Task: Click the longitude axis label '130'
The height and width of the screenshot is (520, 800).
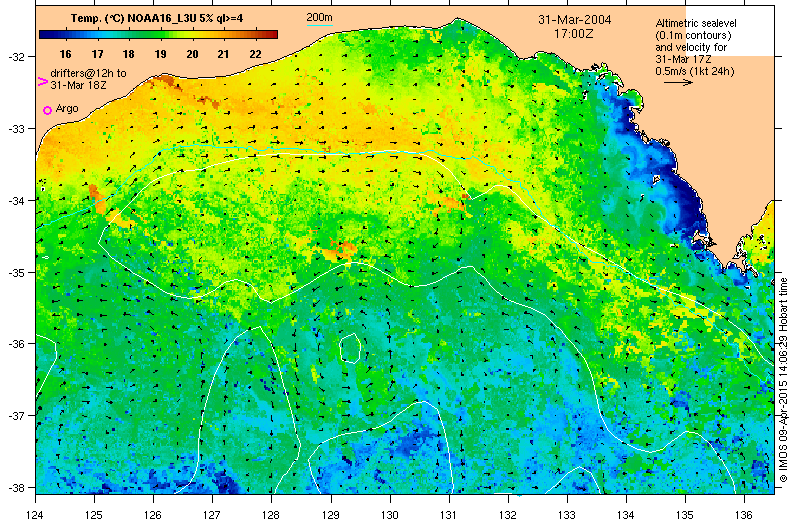Action: pos(390,514)
